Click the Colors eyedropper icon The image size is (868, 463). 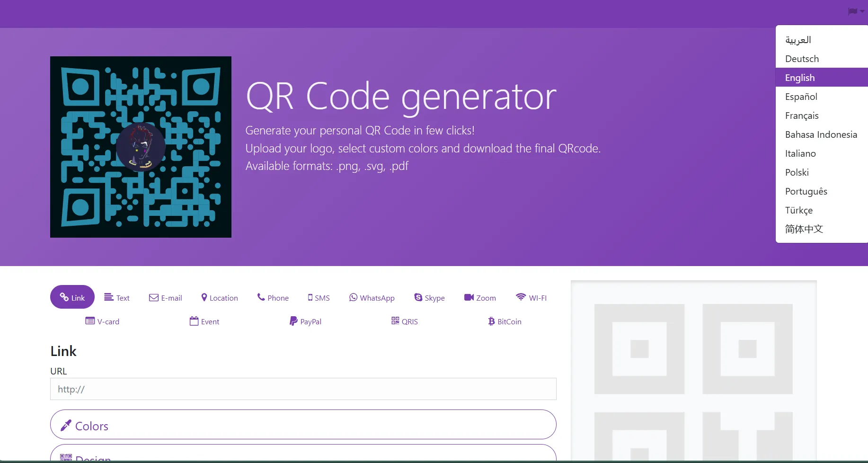tap(66, 426)
